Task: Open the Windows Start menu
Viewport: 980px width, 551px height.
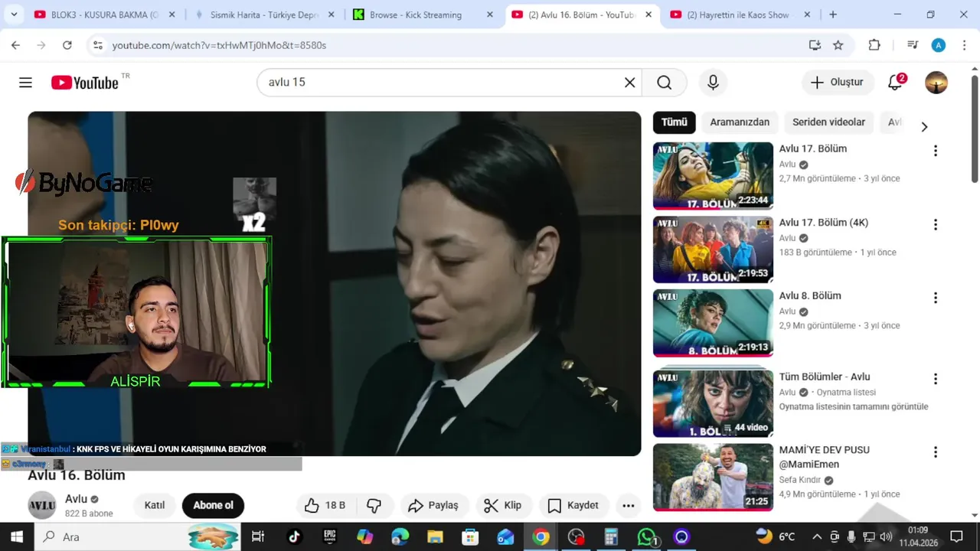Action: tap(17, 536)
